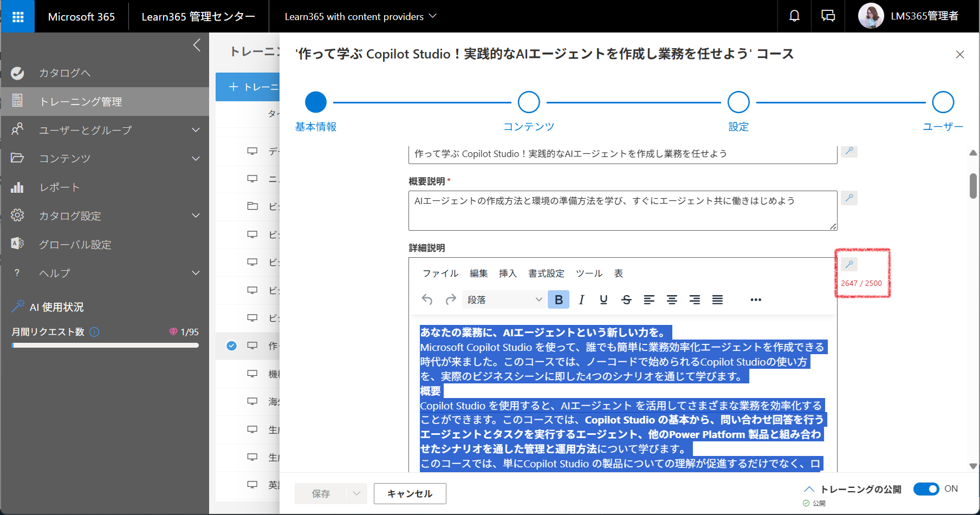Click the AI wand button beside the title field
This screenshot has height=515, width=980.
click(x=849, y=151)
